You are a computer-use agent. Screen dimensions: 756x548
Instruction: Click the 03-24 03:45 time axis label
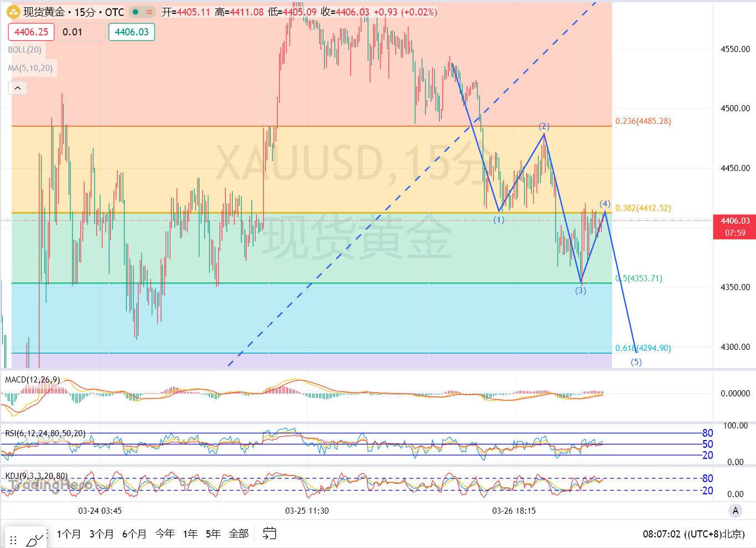pos(100,511)
